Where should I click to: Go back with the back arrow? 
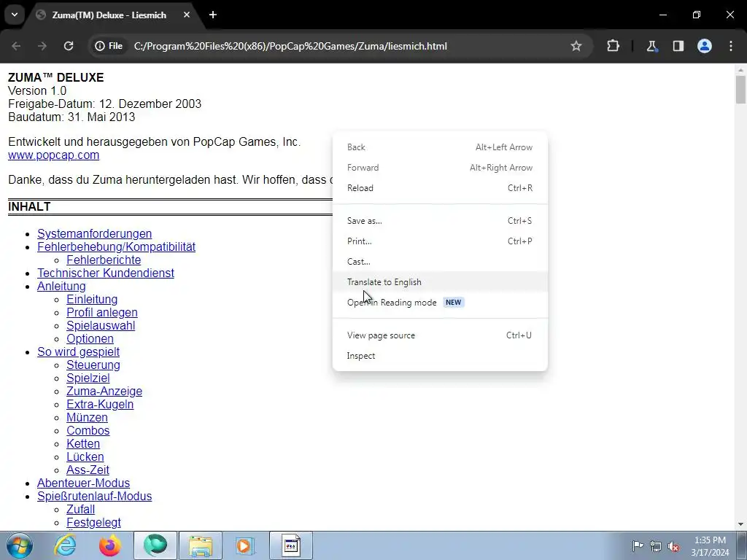point(16,46)
